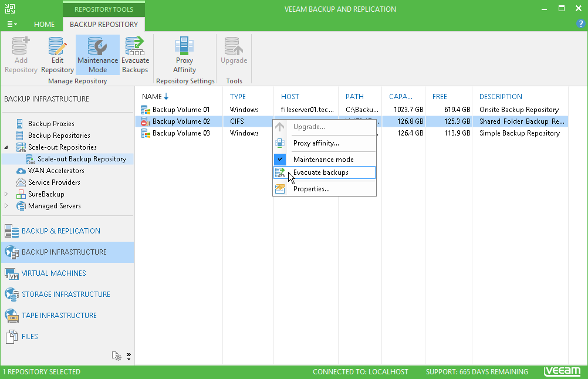Select SureBackup tree item
This screenshot has width=588, height=379.
click(x=46, y=194)
